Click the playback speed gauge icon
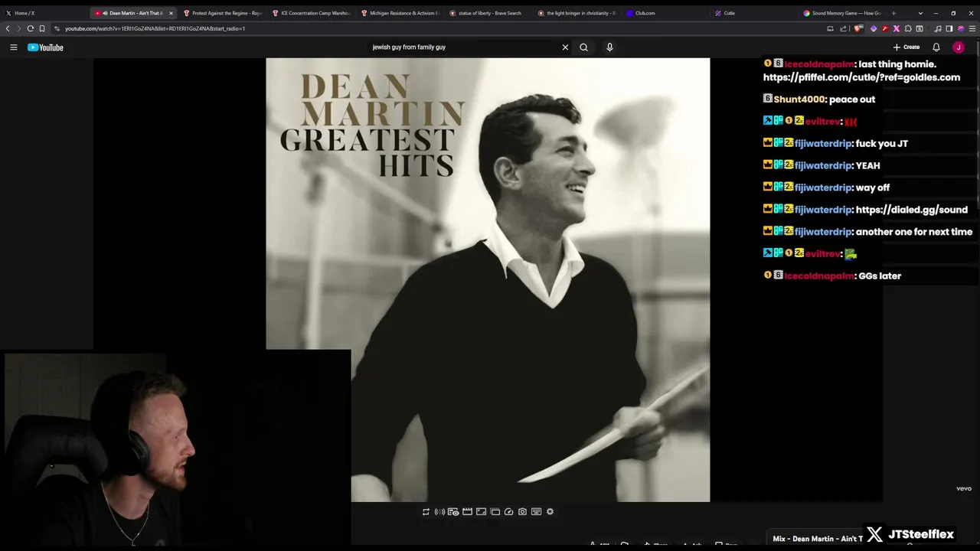The image size is (980, 551). point(508,512)
